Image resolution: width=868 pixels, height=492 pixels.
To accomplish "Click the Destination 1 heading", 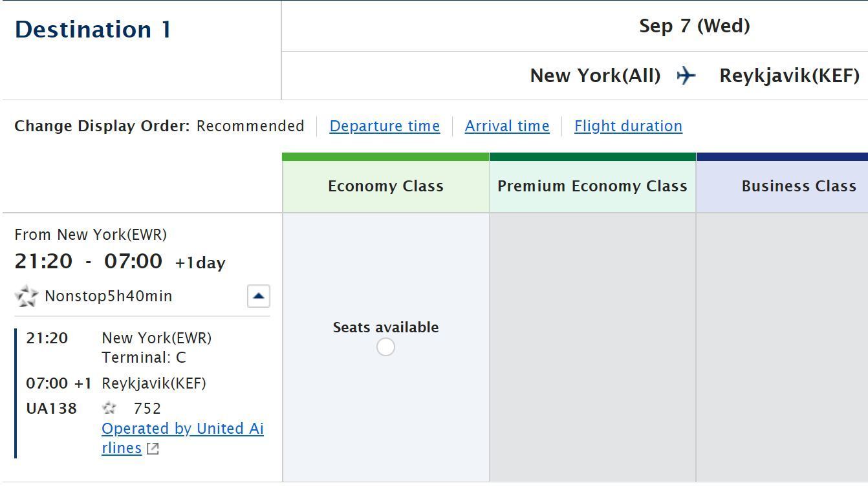I will (93, 30).
